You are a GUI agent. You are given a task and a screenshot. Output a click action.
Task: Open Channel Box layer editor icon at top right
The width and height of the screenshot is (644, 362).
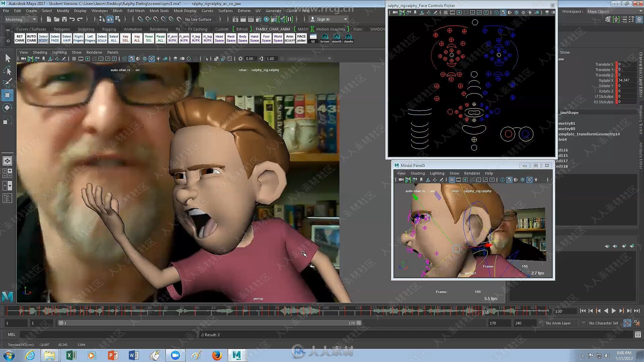tap(640, 19)
